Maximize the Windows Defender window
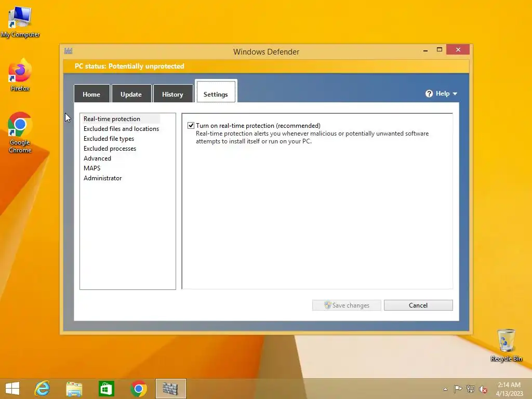The width and height of the screenshot is (532, 399). [x=440, y=50]
